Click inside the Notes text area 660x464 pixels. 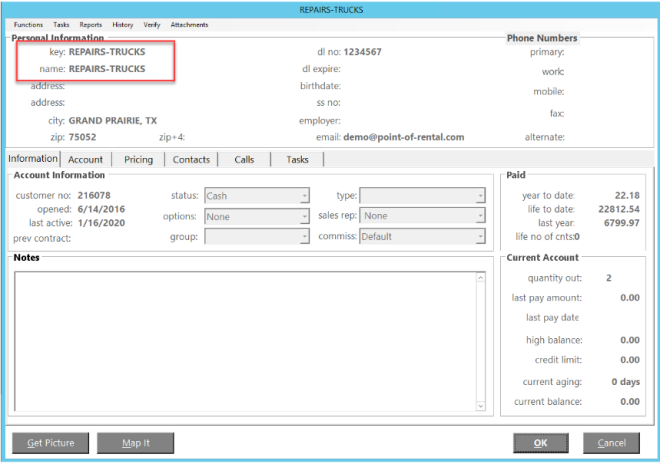pyautogui.click(x=245, y=341)
